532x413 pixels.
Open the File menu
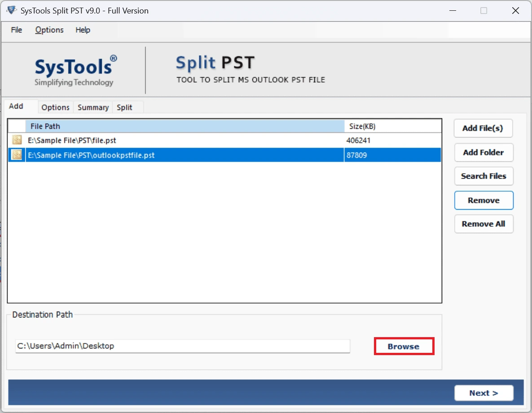tap(16, 30)
